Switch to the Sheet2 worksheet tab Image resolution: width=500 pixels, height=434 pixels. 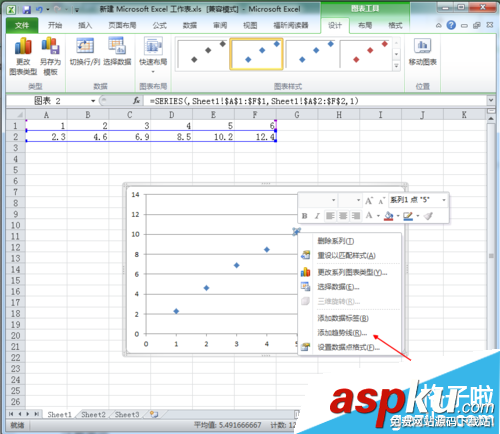coord(93,414)
